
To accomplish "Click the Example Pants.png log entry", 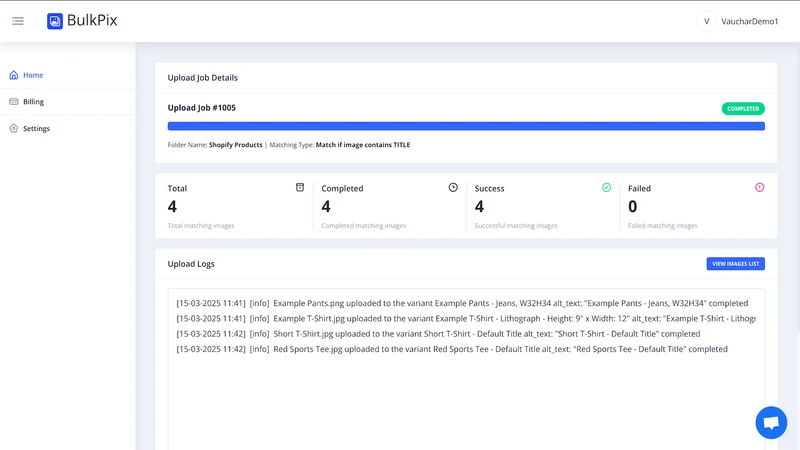I will pyautogui.click(x=462, y=303).
